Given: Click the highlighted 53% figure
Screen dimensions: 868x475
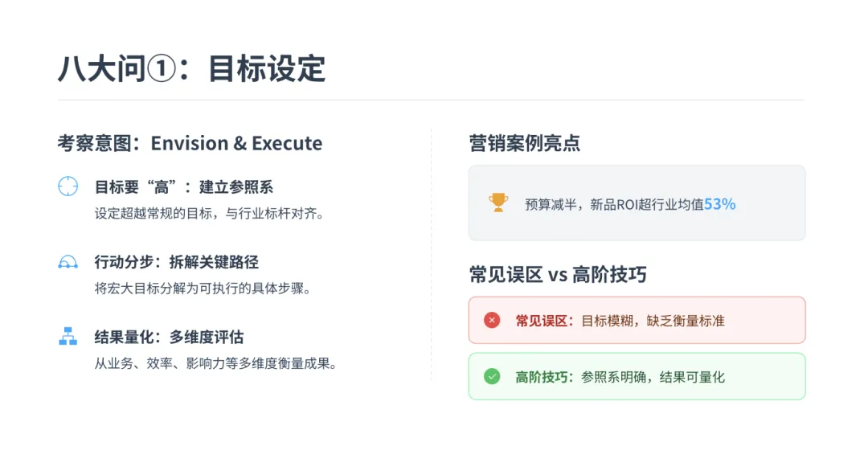Looking at the screenshot, I should (x=719, y=204).
